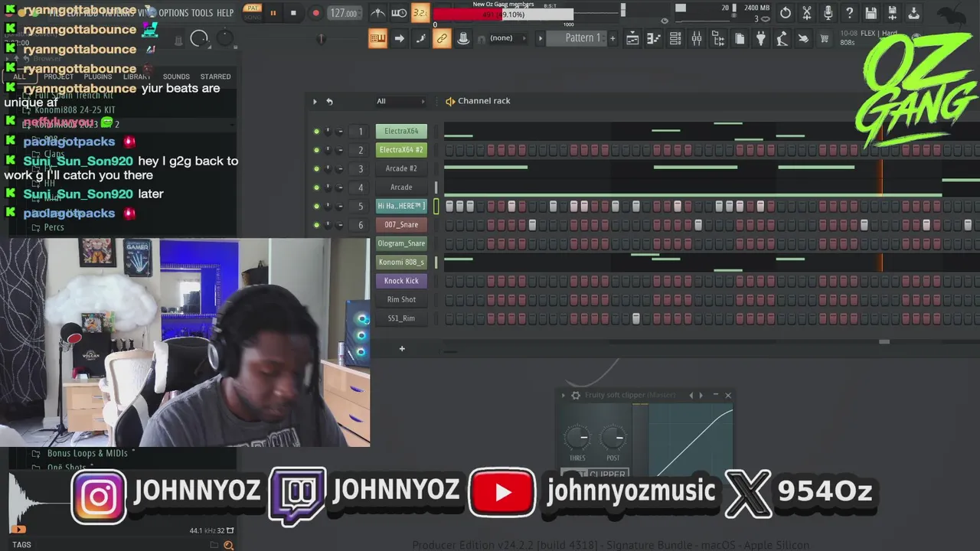Mute channel 3 Arcade #2 LED
The image size is (980, 551).
[x=316, y=168]
